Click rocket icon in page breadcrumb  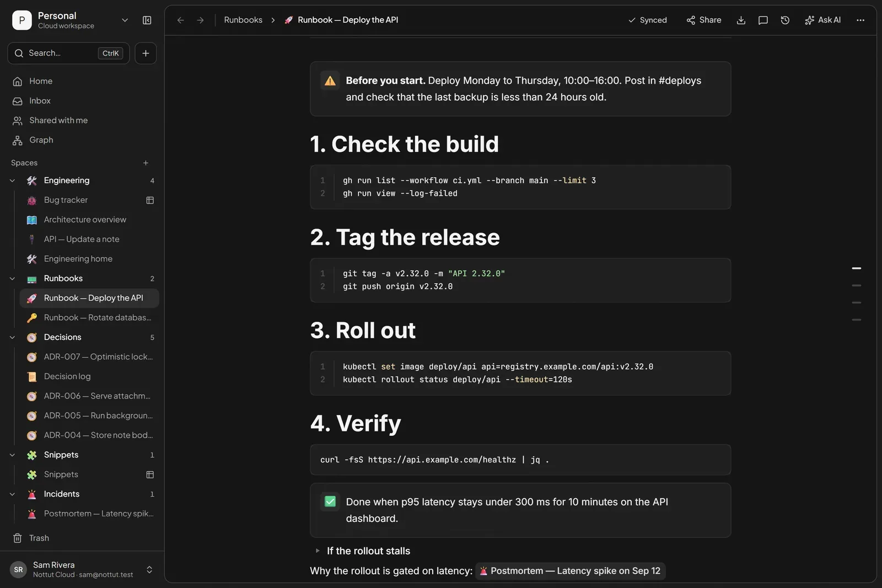coord(289,20)
